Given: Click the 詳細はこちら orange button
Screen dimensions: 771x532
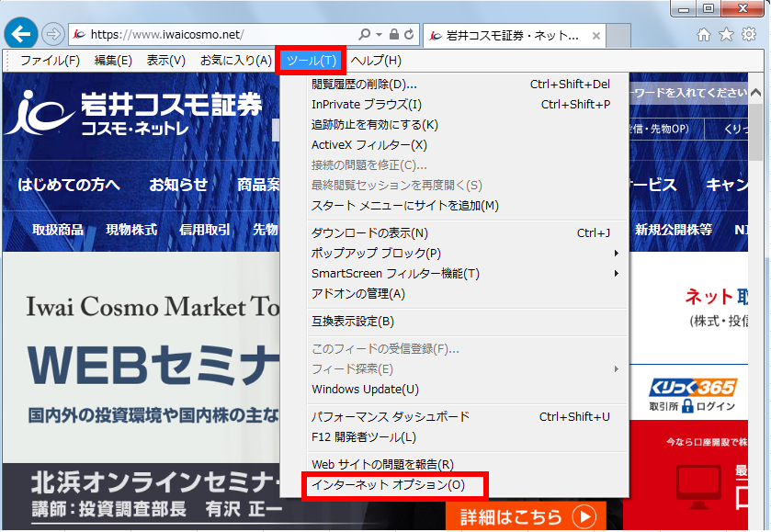Looking at the screenshot, I should tap(527, 516).
